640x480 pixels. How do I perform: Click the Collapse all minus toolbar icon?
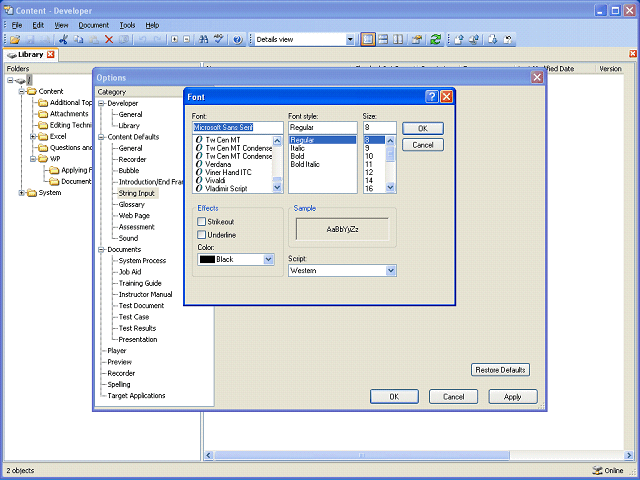point(187,40)
